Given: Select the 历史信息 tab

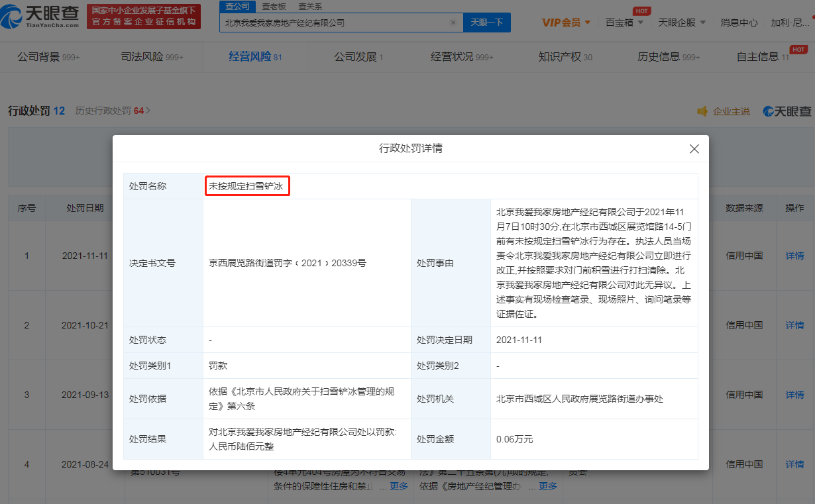Looking at the screenshot, I should pos(669,57).
